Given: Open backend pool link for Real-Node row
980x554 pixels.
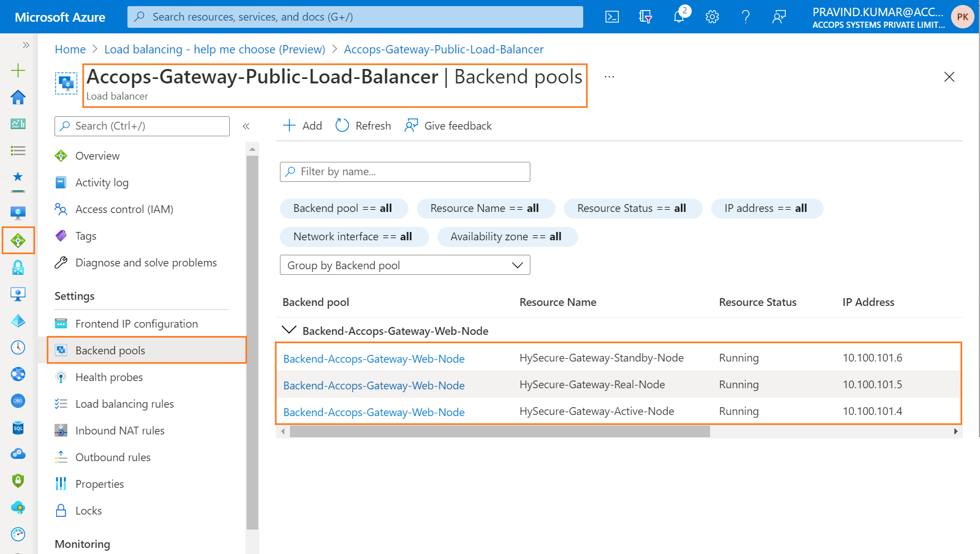Looking at the screenshot, I should (374, 385).
